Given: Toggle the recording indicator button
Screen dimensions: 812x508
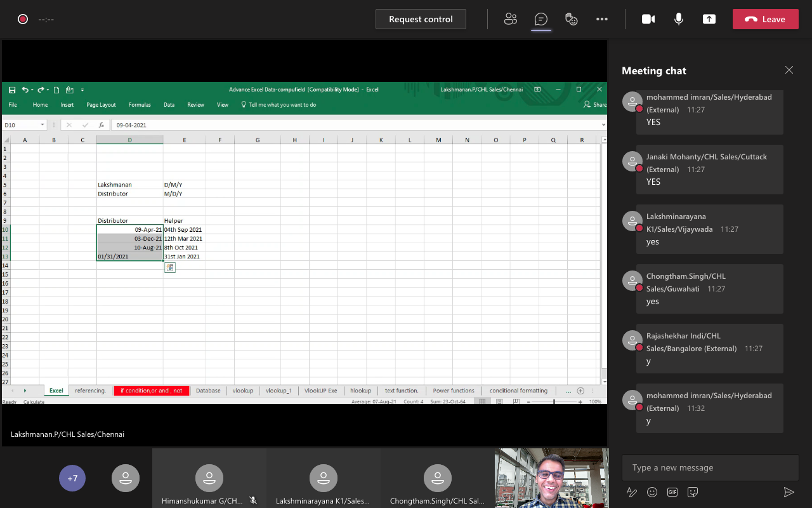Looking at the screenshot, I should click(23, 19).
